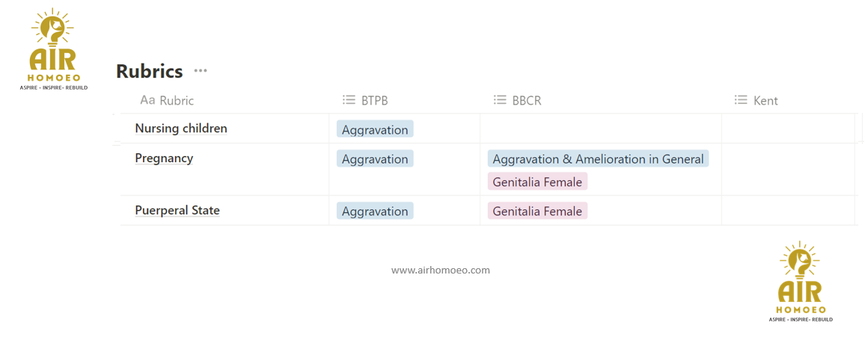
Task: Click the Genitalia Female tag in Puerperal State row
Action: (537, 211)
